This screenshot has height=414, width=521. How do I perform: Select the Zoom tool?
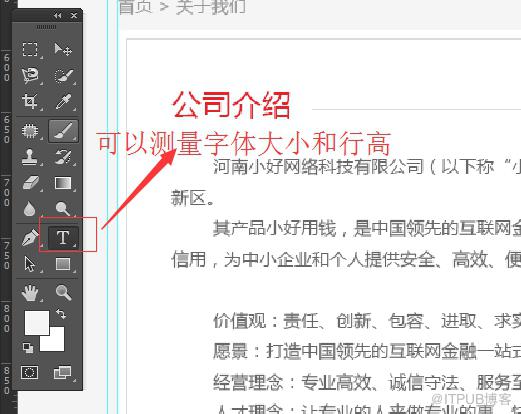(63, 293)
